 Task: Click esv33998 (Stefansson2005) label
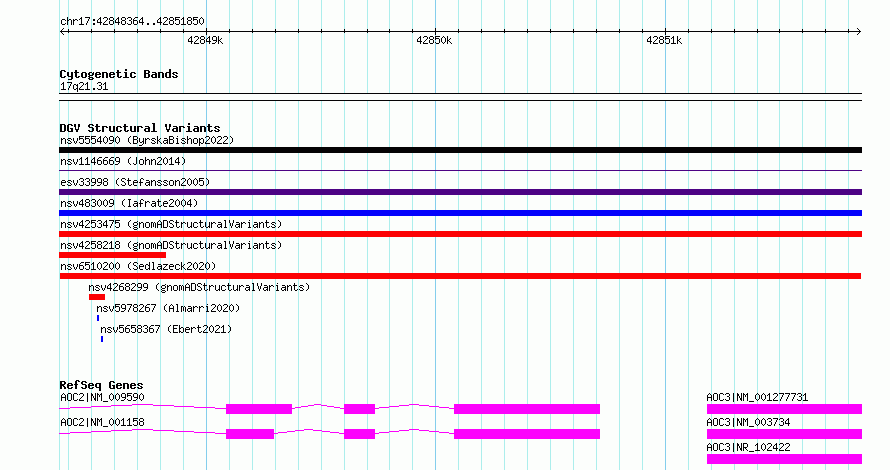135,182
